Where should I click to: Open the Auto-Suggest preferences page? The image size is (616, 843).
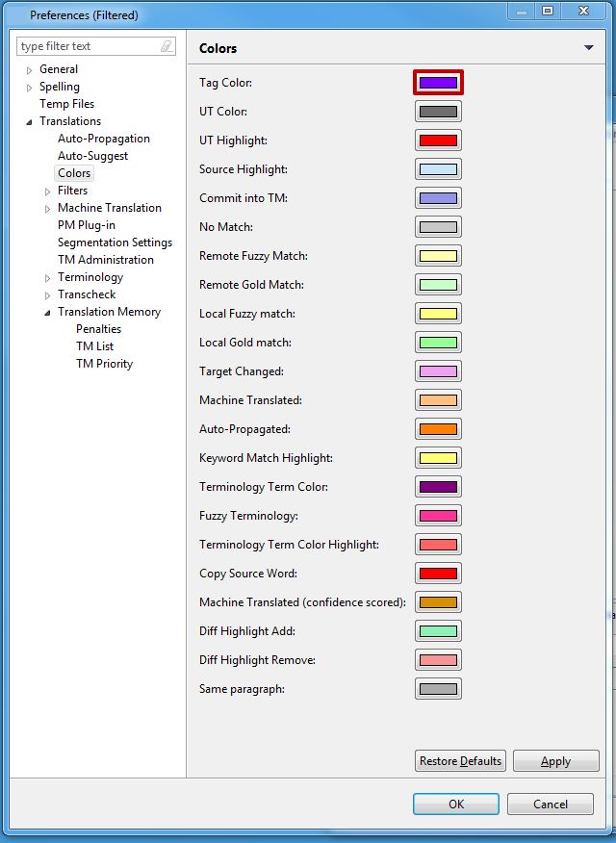coord(93,156)
